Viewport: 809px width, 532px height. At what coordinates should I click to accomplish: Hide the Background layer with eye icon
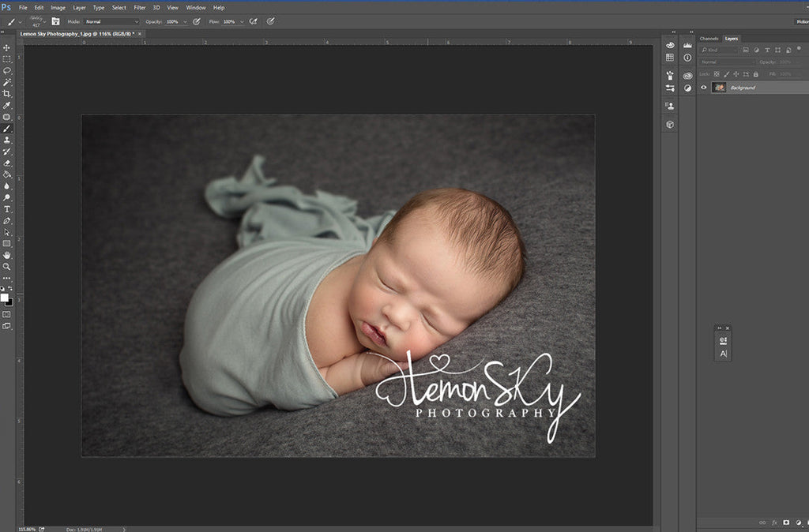point(704,88)
